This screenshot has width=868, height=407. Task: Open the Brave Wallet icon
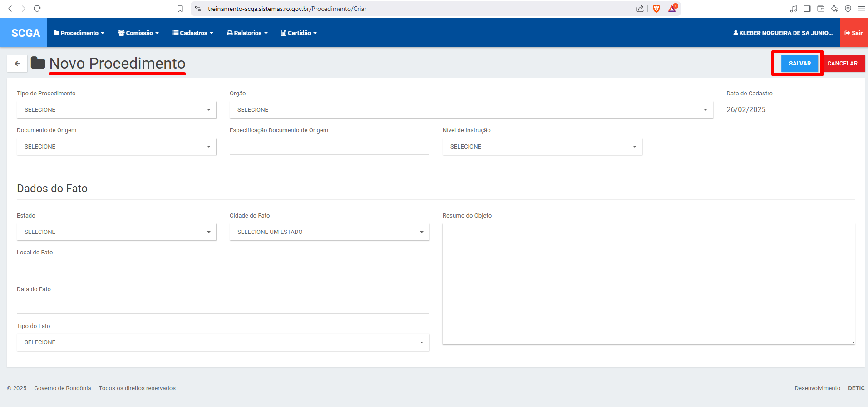click(821, 9)
